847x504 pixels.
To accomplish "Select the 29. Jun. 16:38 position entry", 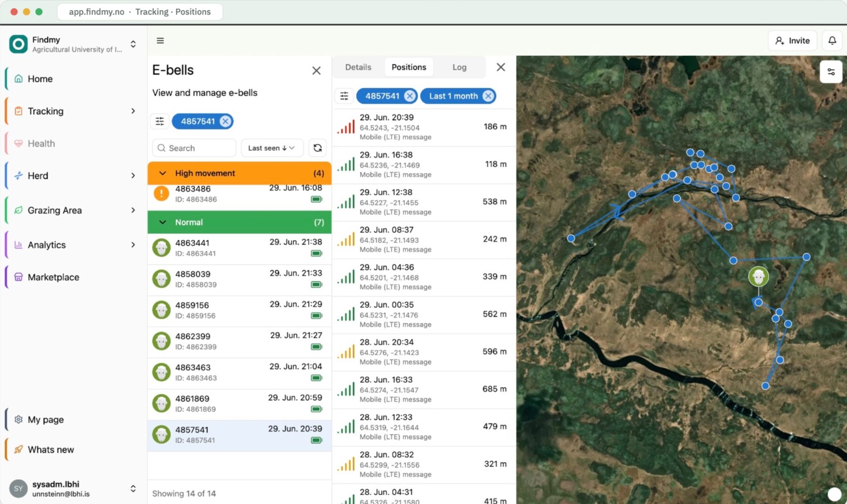I will [x=423, y=165].
